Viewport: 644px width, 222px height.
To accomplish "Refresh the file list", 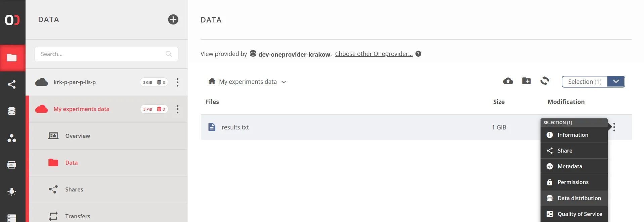I will (x=545, y=81).
